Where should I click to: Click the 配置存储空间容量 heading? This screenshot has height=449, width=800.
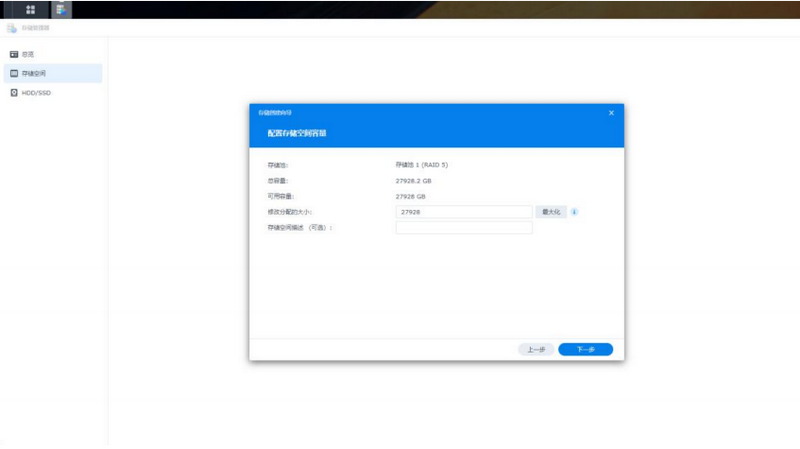coord(296,132)
